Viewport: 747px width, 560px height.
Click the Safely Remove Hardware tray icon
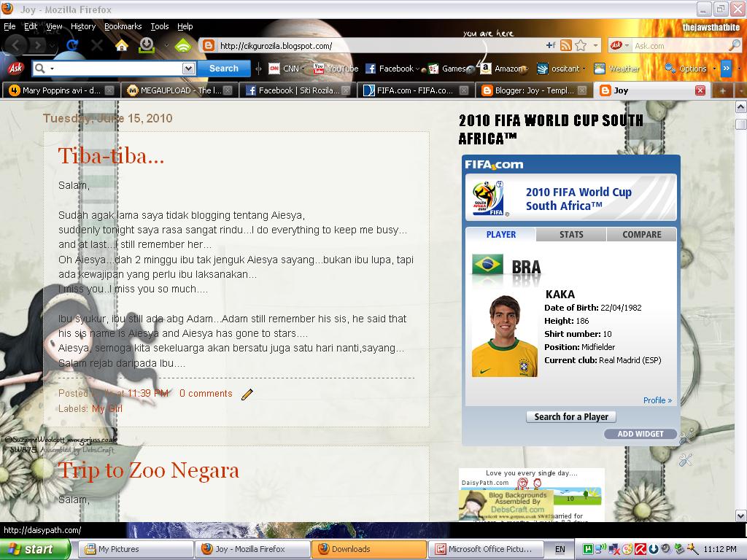679,549
